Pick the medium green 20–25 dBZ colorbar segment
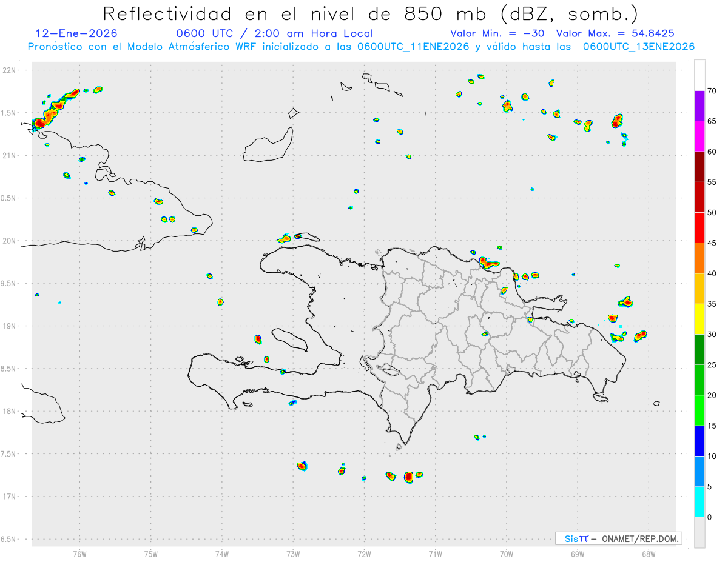Viewport: 728px width, 562px height. click(699, 380)
